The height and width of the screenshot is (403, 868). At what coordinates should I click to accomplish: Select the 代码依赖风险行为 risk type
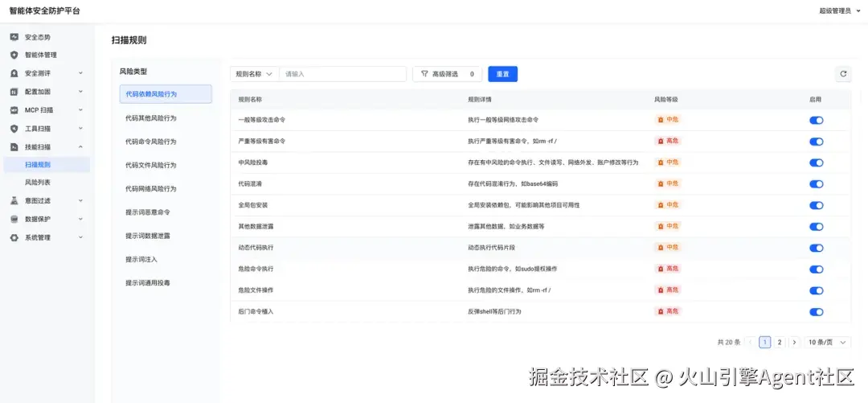[x=166, y=94]
